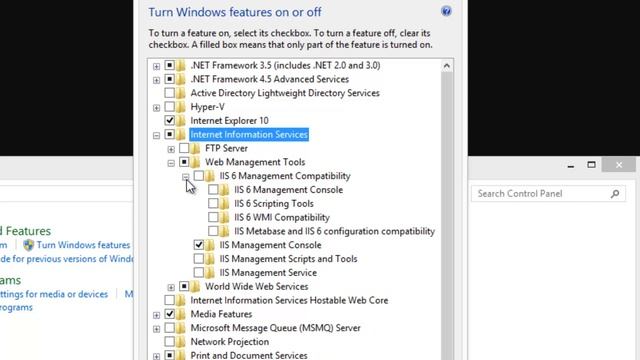The image size is (640, 360).
Task: Toggle the Internet Information Services checkbox
Action: click(169, 134)
